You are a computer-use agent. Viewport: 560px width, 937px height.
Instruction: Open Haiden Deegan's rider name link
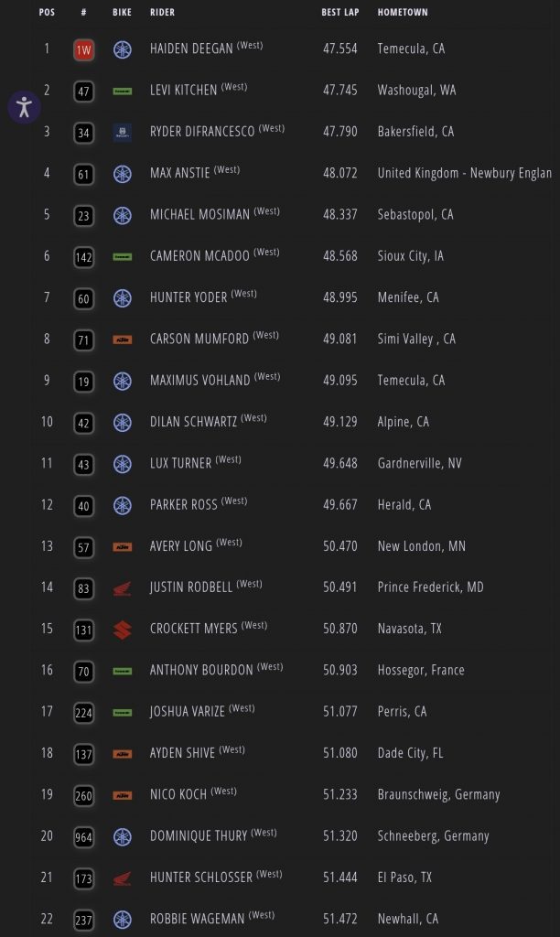[191, 49]
